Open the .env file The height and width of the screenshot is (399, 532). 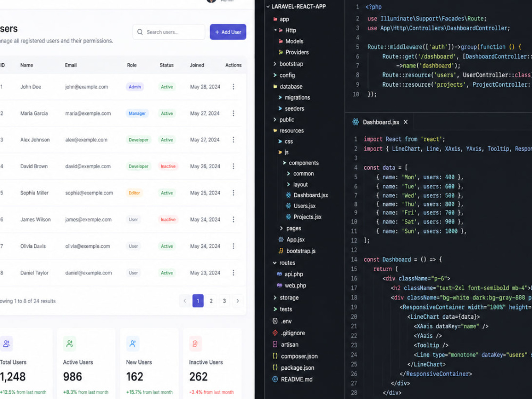click(282, 321)
